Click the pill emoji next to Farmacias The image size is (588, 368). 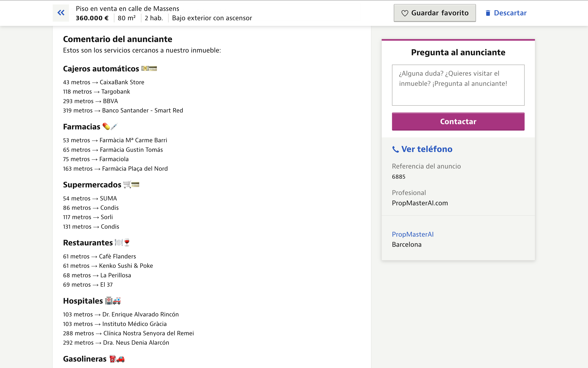106,126
